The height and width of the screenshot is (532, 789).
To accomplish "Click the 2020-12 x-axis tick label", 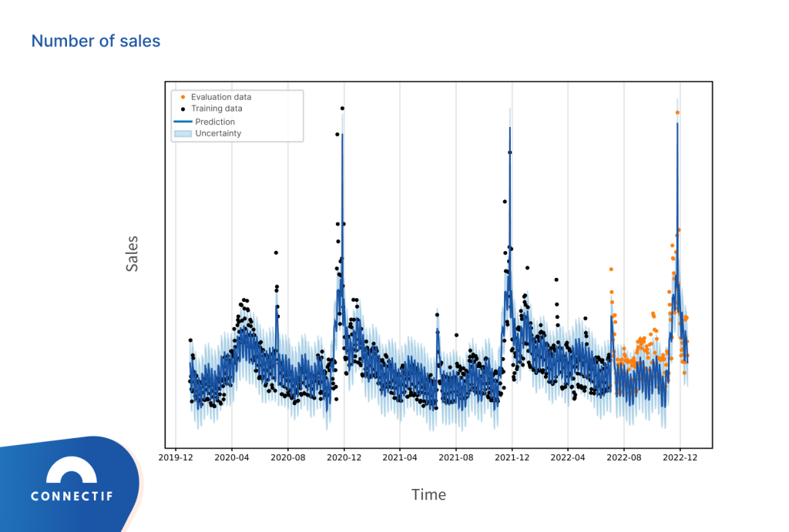I will click(344, 457).
